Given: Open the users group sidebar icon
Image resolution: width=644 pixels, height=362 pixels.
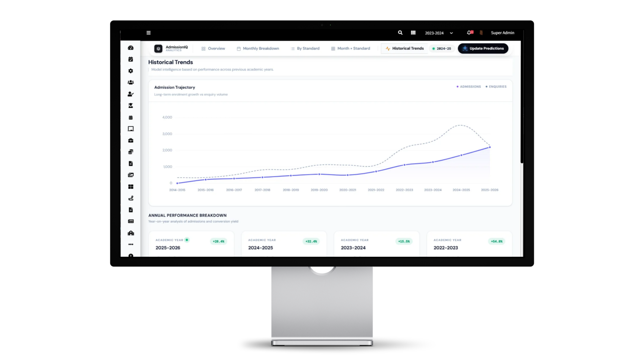Looking at the screenshot, I should [x=131, y=82].
